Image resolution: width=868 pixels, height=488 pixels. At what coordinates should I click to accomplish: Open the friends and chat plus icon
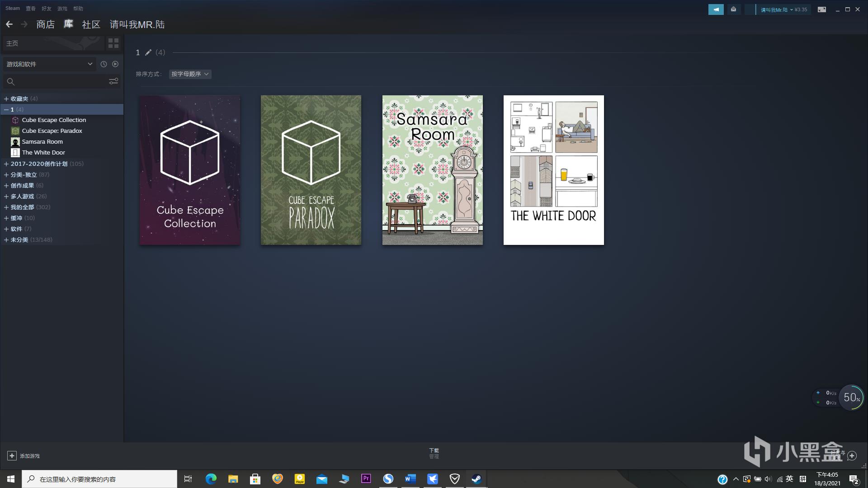[x=852, y=455]
